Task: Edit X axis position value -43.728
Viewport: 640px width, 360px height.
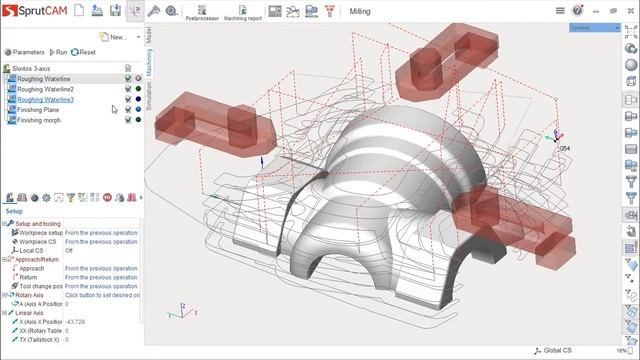Action: coord(75,322)
